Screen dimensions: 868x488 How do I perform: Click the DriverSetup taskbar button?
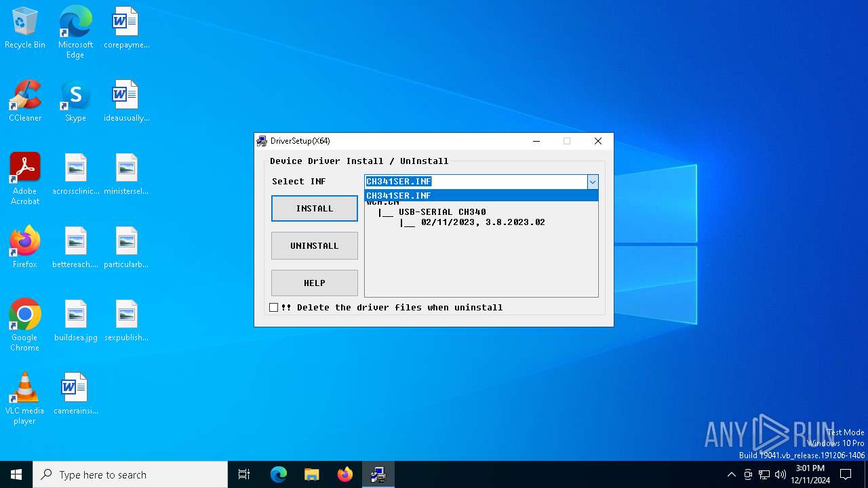point(378,474)
